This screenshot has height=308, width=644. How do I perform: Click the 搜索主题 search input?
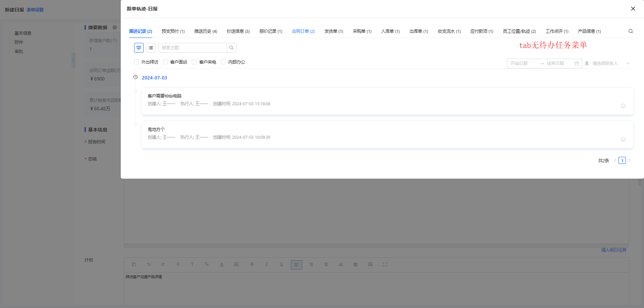[x=193, y=48]
